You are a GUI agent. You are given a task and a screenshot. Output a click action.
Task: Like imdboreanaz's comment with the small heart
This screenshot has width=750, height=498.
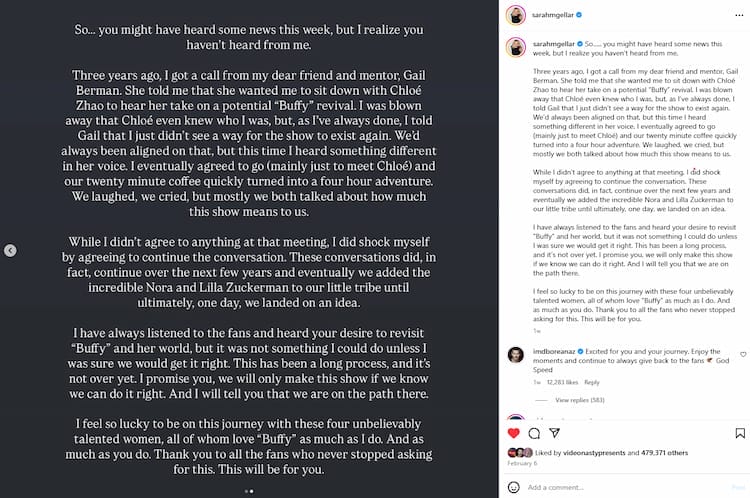point(742,354)
